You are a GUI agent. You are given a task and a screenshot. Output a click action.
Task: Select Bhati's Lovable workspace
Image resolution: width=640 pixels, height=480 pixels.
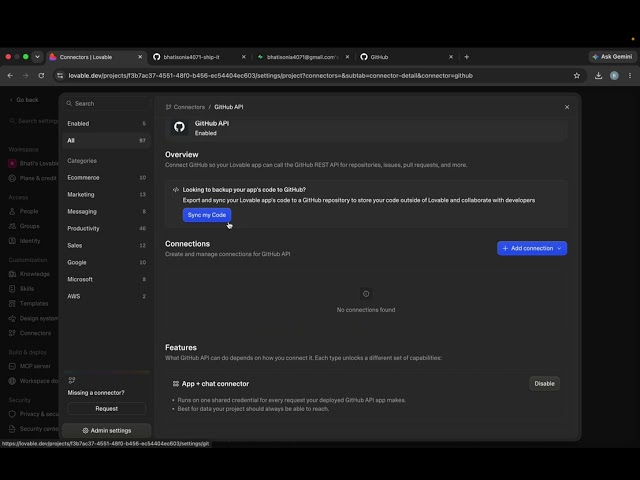tap(33, 163)
